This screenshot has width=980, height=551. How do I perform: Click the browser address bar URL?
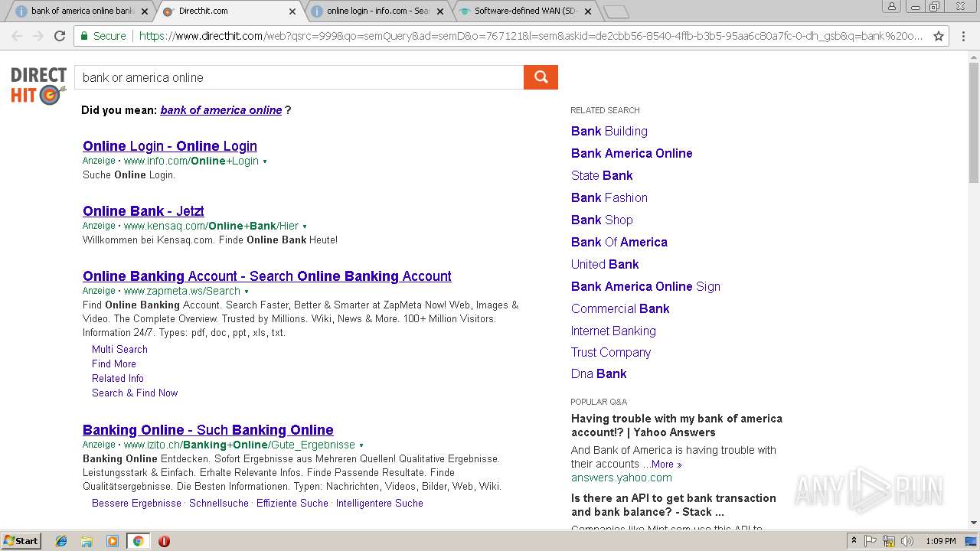coord(531,36)
